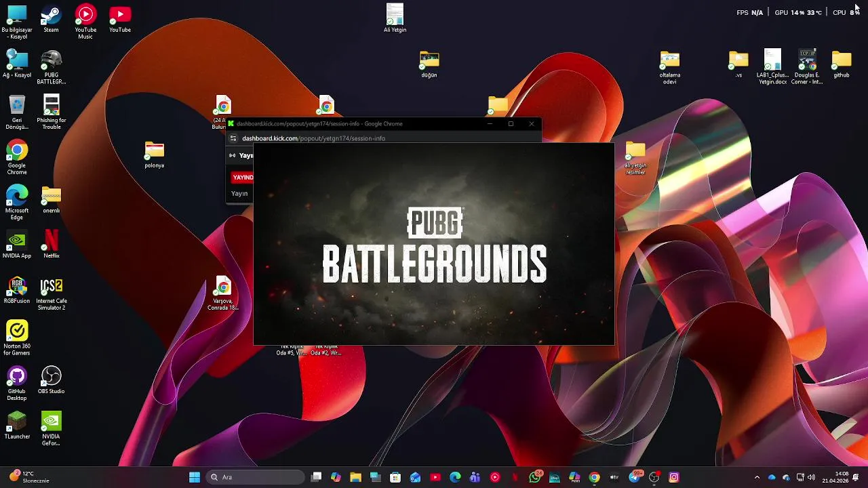Select the .vs folder on desktop
868x488 pixels.
[x=738, y=64]
